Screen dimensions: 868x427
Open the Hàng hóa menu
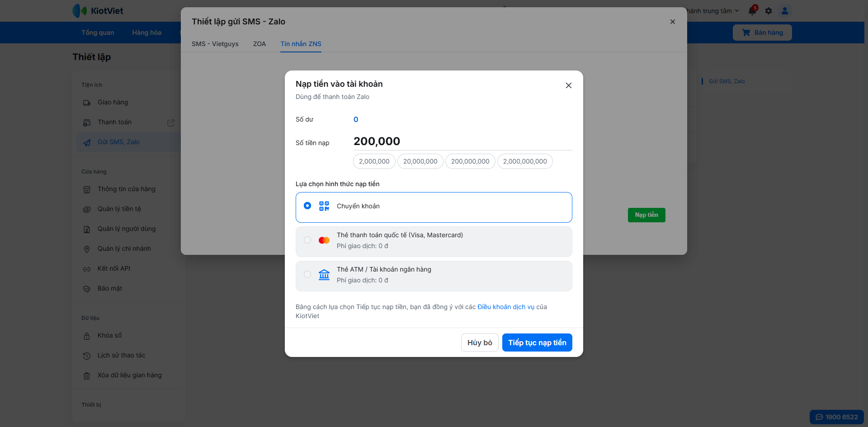(147, 33)
